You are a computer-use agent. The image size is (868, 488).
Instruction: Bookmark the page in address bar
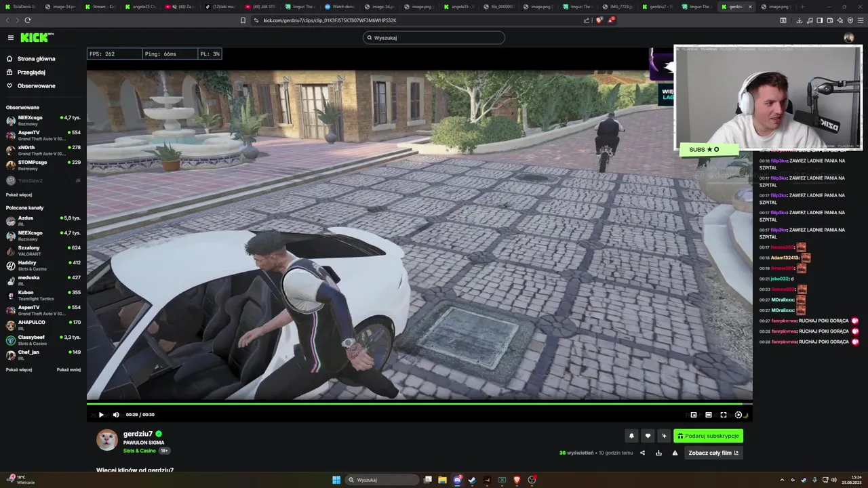click(243, 20)
